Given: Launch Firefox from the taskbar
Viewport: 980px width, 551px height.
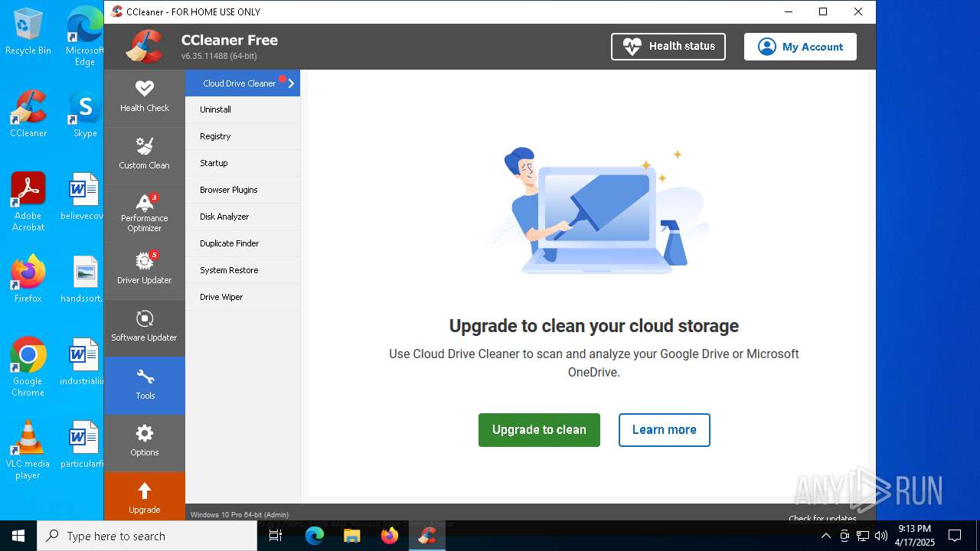Looking at the screenshot, I should click(390, 536).
